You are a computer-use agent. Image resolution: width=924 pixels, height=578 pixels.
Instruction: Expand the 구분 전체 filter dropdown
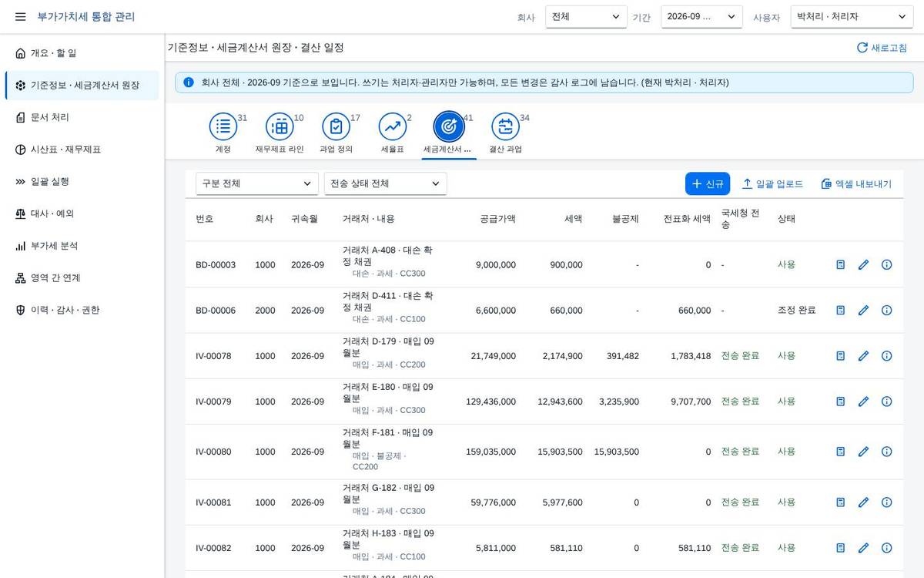point(257,183)
